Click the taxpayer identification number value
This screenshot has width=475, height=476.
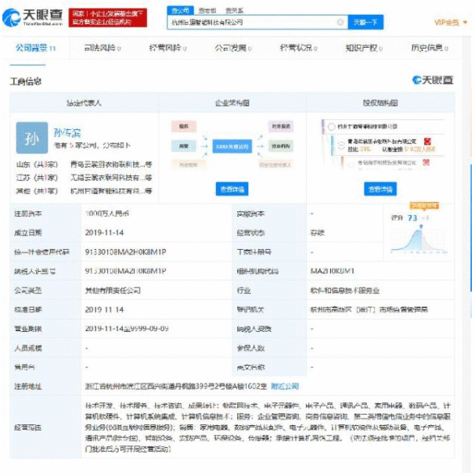click(x=125, y=271)
